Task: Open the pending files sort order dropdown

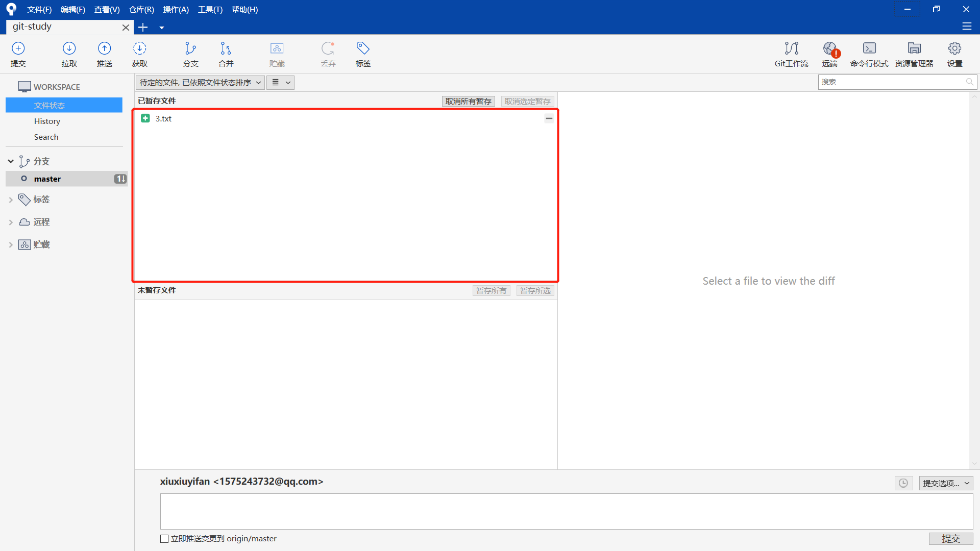Action: tap(200, 82)
